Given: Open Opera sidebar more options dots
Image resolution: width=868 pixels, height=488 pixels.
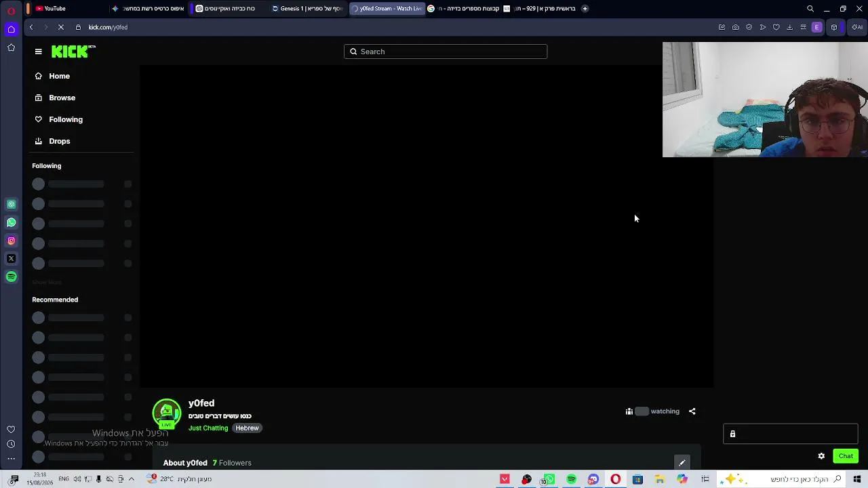Looking at the screenshot, I should pos(11,459).
